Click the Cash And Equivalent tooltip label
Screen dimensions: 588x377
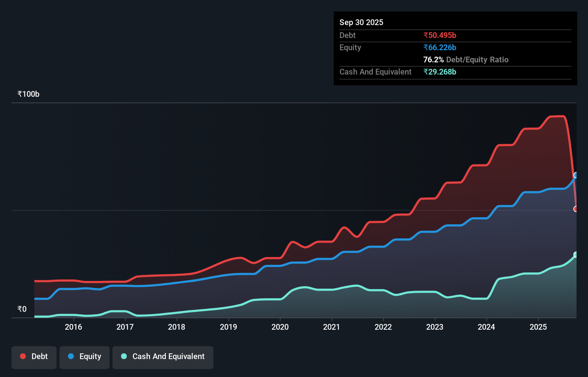(x=375, y=72)
